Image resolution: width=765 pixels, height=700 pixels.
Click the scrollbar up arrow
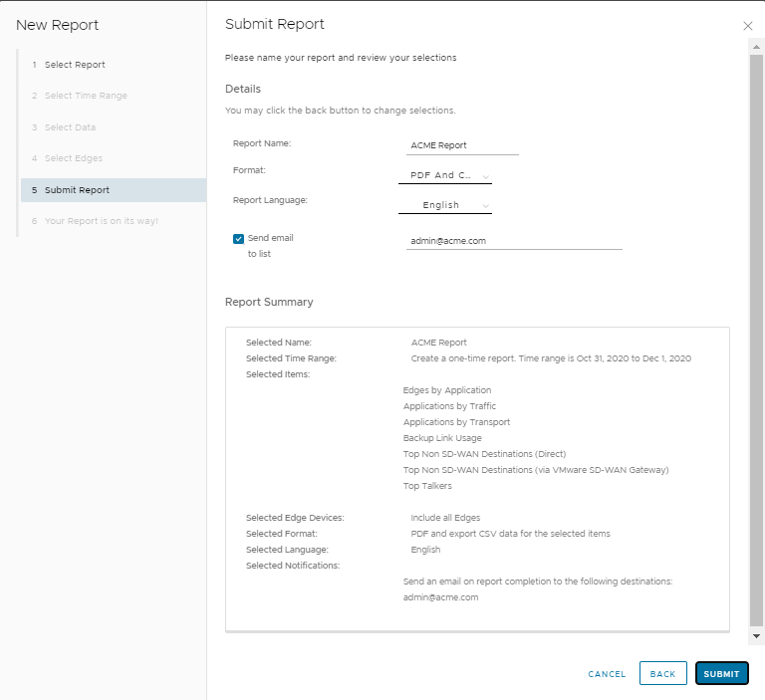(x=756, y=47)
